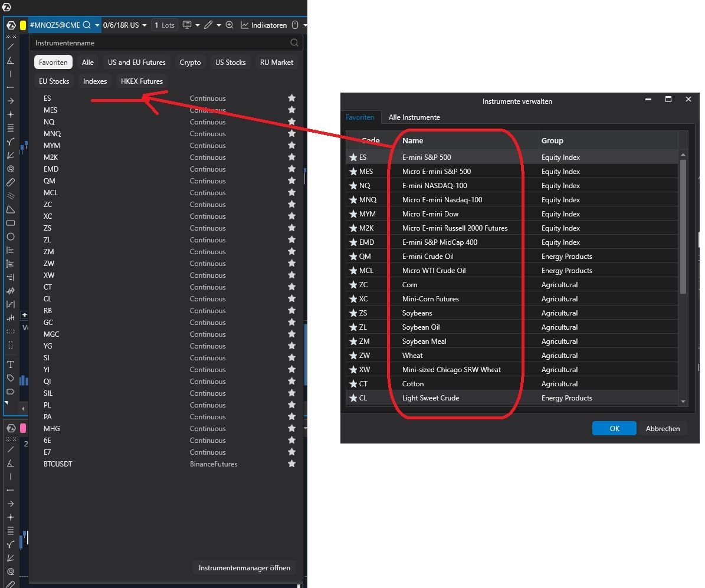Switch to the Alle filter tab
The image size is (705, 588).
pos(88,63)
